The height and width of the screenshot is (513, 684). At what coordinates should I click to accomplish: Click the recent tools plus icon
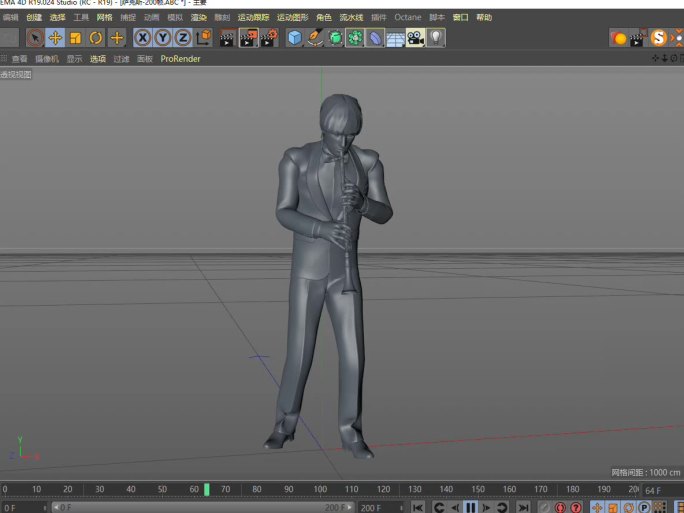pos(116,38)
